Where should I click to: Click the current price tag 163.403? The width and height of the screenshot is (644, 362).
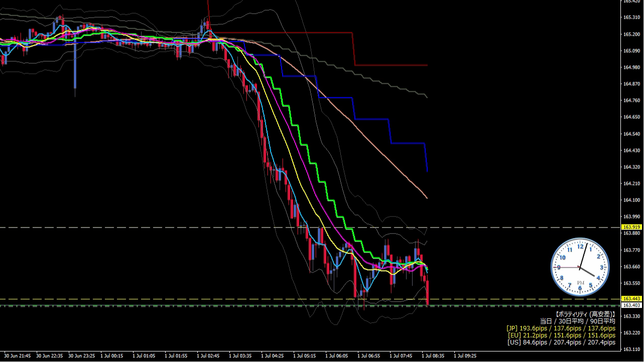[632, 305]
